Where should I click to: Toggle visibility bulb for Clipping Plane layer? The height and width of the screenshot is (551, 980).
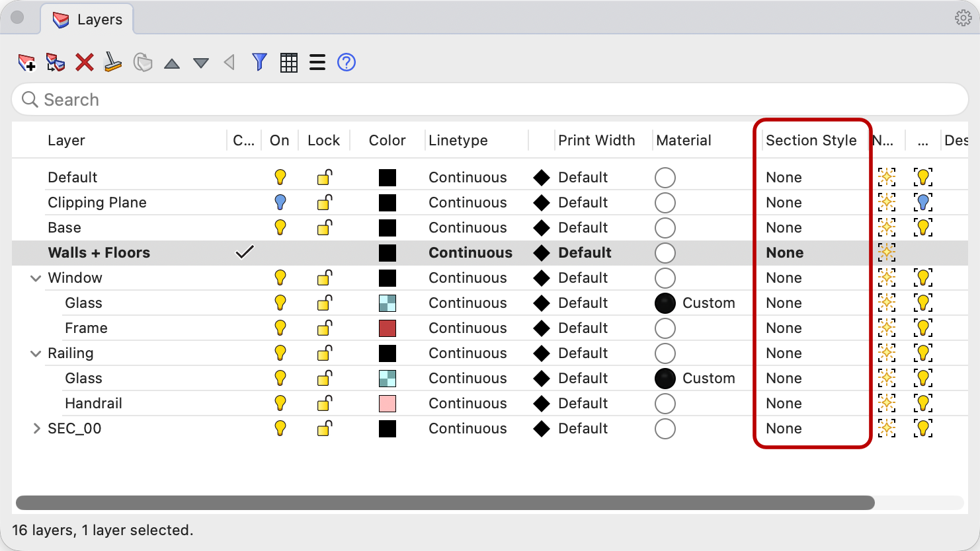tap(280, 202)
